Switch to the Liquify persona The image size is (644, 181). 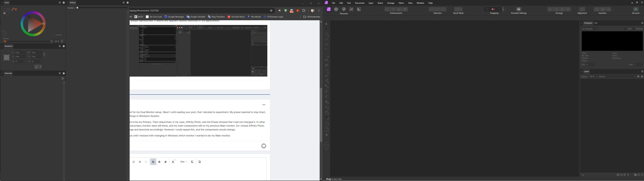336,9
